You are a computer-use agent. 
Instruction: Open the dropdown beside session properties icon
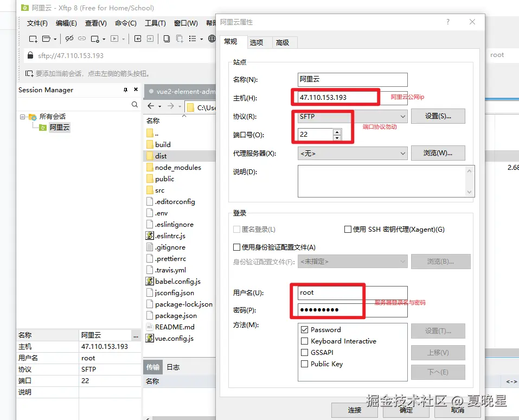104,39
